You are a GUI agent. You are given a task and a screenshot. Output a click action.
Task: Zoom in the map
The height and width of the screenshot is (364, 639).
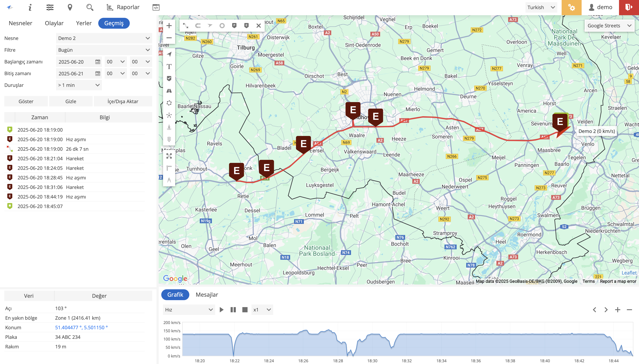coord(169,26)
